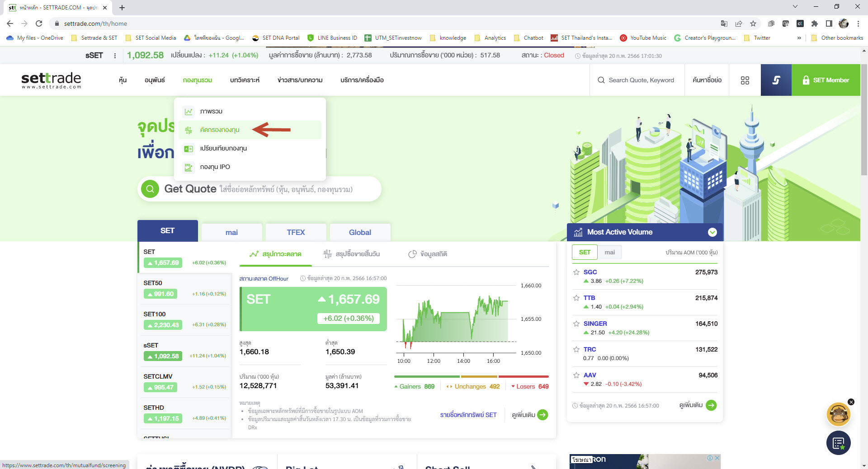
Task: Click the mascot chatbot icon above the chat bubble
Action: click(x=839, y=414)
